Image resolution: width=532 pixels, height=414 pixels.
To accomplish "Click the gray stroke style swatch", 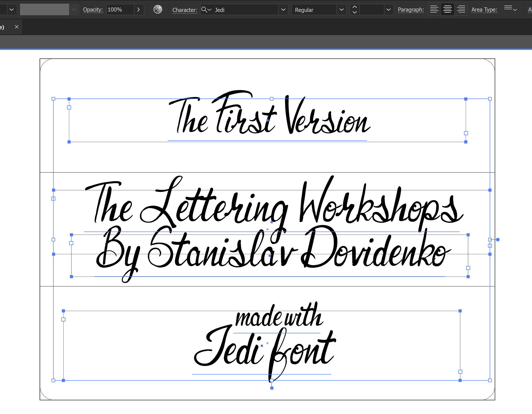I will tap(44, 10).
